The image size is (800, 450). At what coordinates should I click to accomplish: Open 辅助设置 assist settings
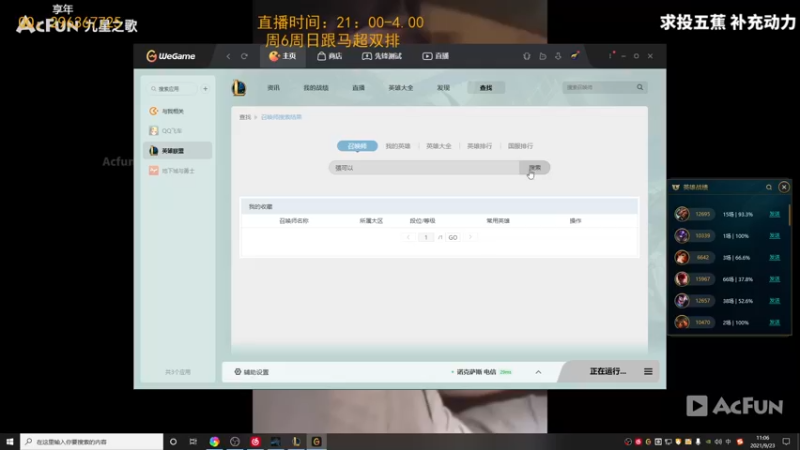point(252,372)
